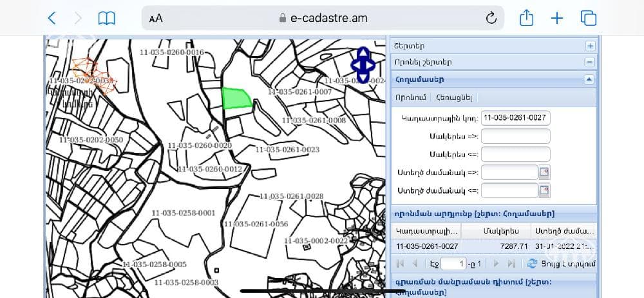Image resolution: width=644 pixels, height=298 pixels.
Task: Click the Որոնել շերտեր panel header
Action: (x=494, y=62)
